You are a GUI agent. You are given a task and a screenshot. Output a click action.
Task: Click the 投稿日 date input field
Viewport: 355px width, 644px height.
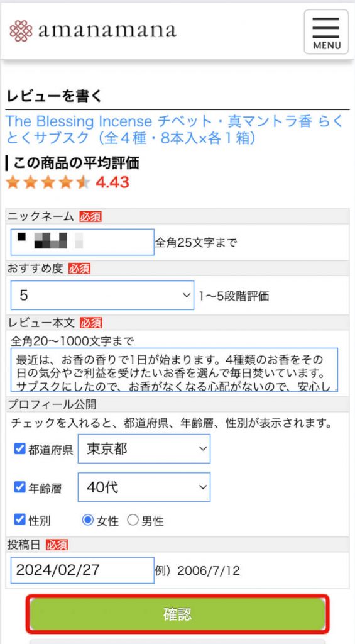click(82, 570)
